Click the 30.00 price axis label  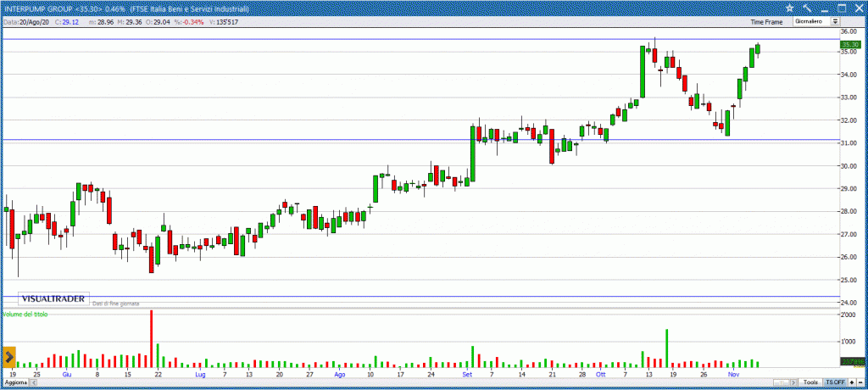pos(849,166)
